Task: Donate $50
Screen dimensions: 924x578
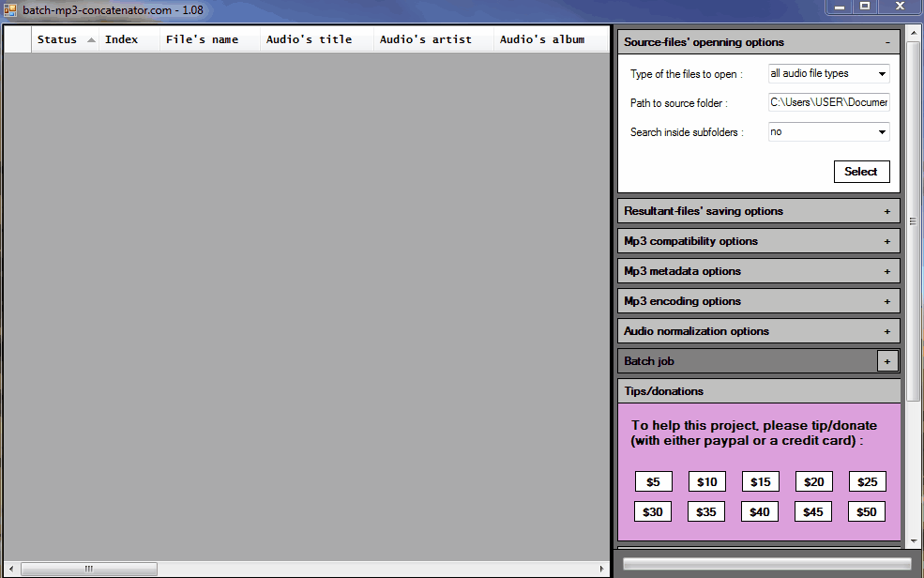Action: coord(867,512)
